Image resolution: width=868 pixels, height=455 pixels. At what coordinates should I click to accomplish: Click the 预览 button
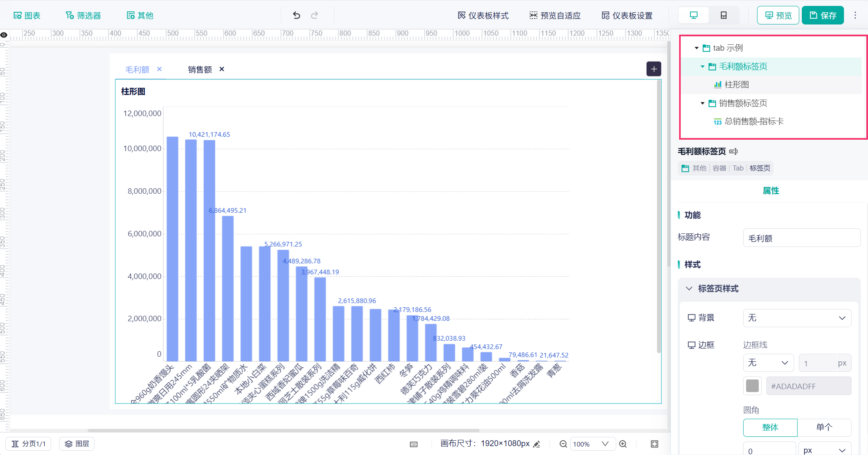[x=778, y=15]
